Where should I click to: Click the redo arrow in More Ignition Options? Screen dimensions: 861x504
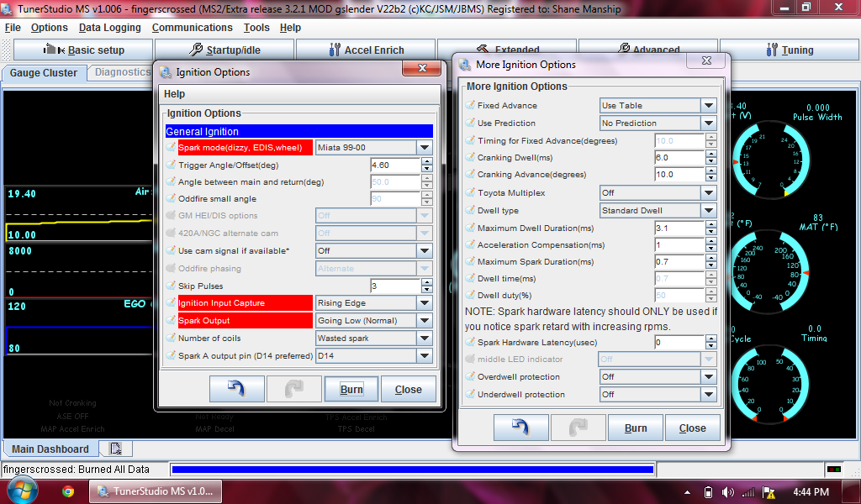(x=578, y=427)
